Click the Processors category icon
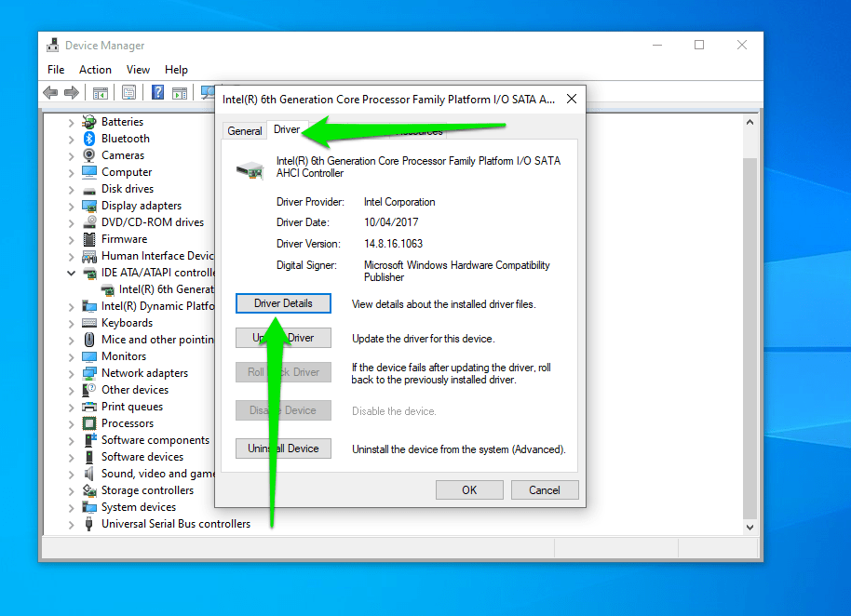Image resolution: width=851 pixels, height=616 pixels. coord(89,423)
